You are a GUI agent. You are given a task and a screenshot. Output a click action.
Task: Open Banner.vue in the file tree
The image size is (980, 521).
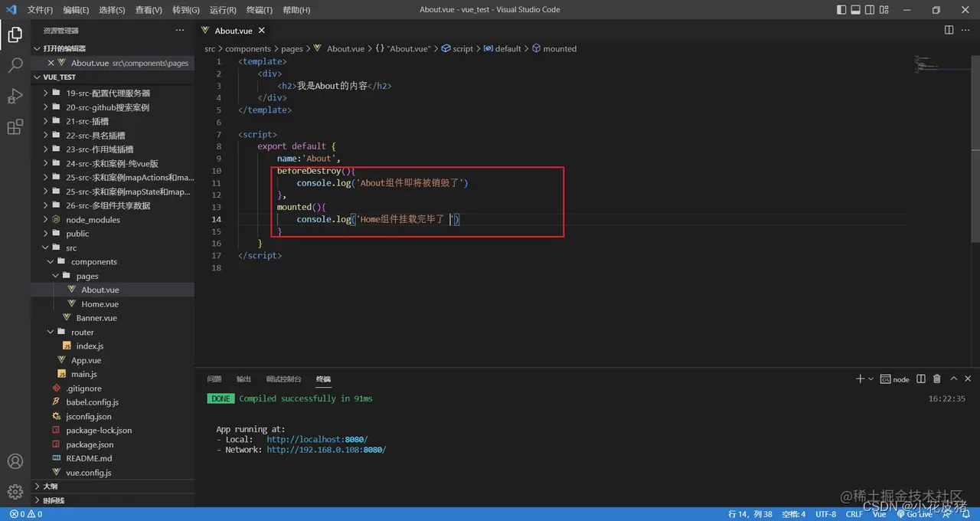113,317
